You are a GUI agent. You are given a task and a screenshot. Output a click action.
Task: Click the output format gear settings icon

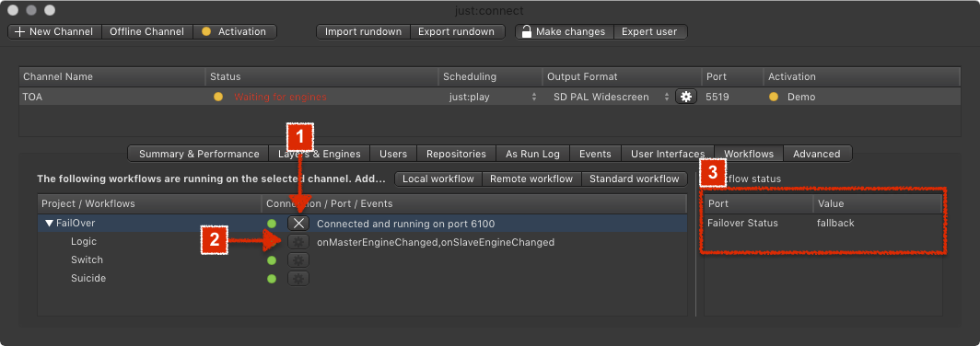pos(686,97)
